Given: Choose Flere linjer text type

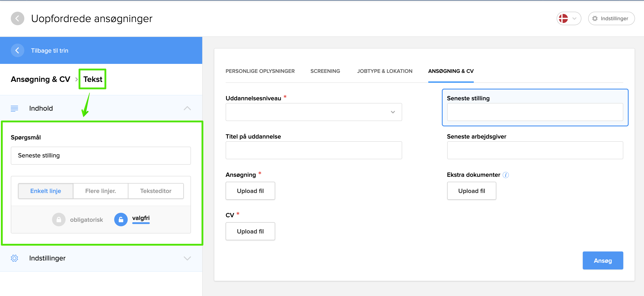Looking at the screenshot, I should click(x=100, y=191).
